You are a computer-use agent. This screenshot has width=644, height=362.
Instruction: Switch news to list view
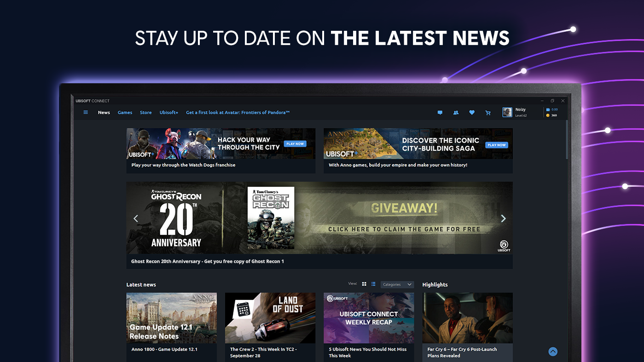(x=373, y=284)
